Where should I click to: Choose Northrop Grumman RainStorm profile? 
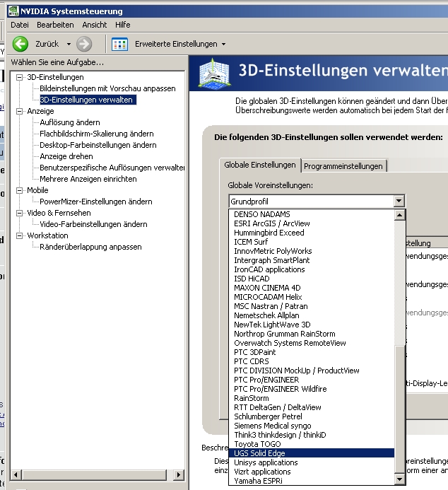point(312,334)
